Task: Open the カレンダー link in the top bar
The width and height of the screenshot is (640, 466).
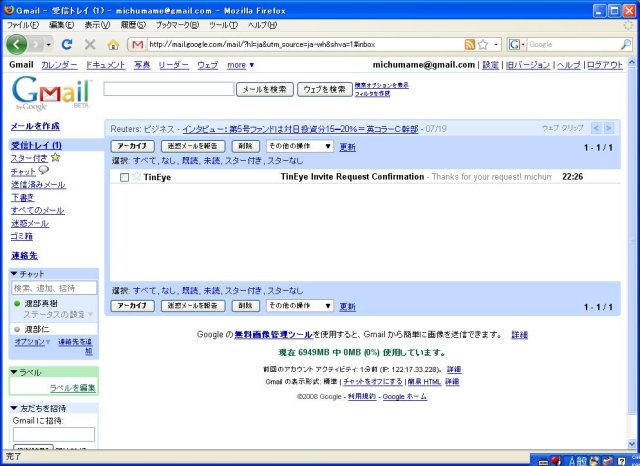Action: click(x=59, y=65)
